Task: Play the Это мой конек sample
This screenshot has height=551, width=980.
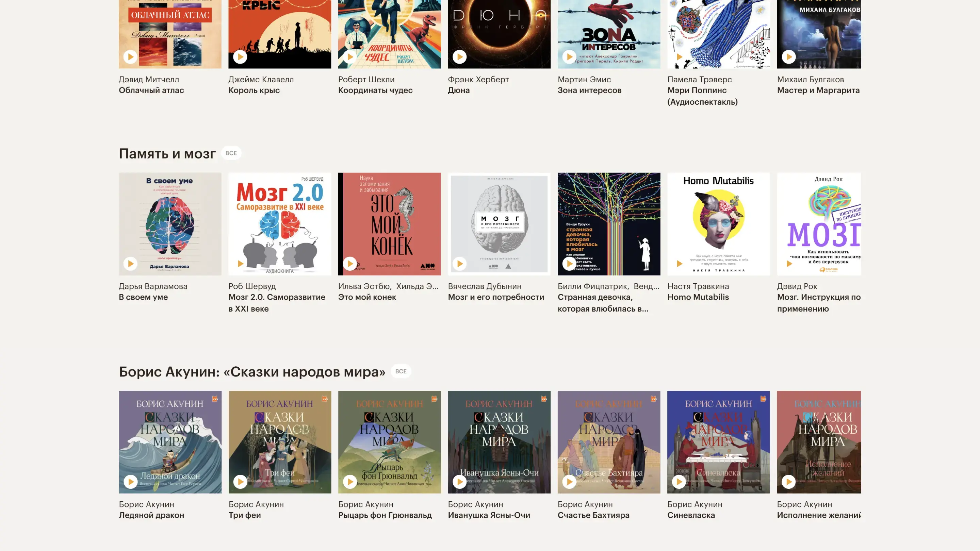Action: [350, 264]
